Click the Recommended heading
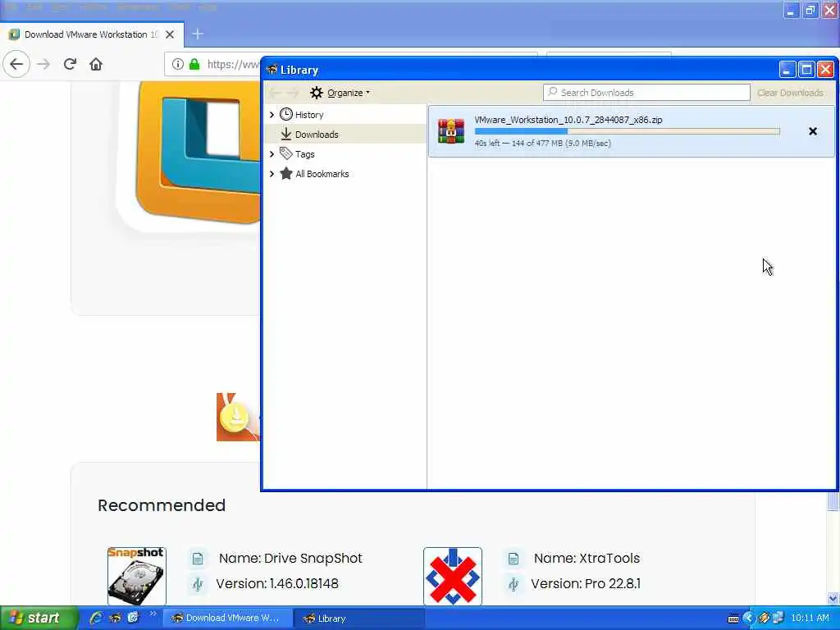This screenshot has height=630, width=840. [x=162, y=505]
